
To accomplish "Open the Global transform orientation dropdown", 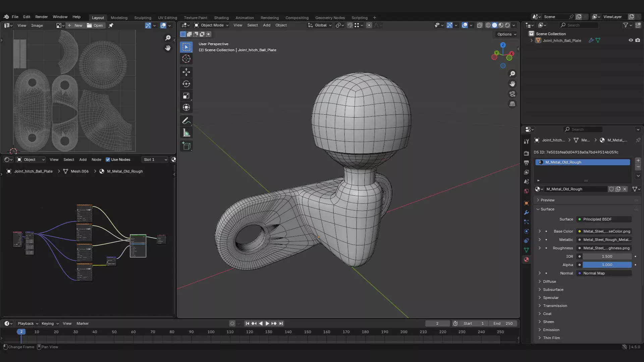I will coord(320,25).
